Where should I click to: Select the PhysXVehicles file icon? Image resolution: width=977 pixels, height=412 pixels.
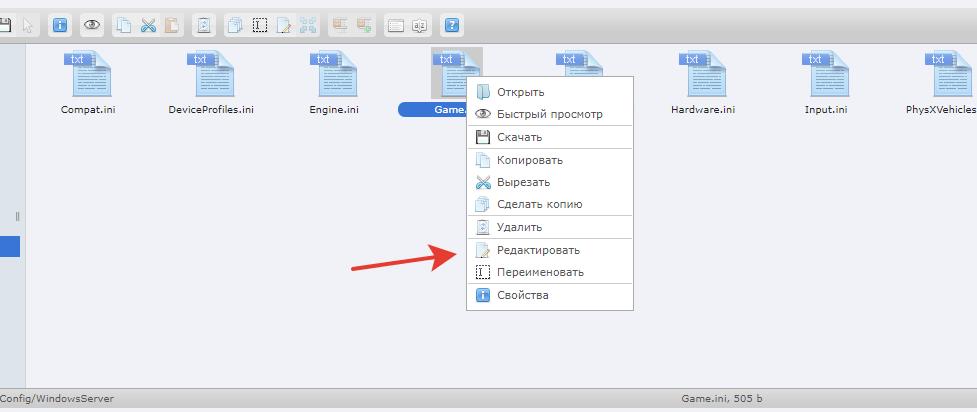pyautogui.click(x=948, y=74)
